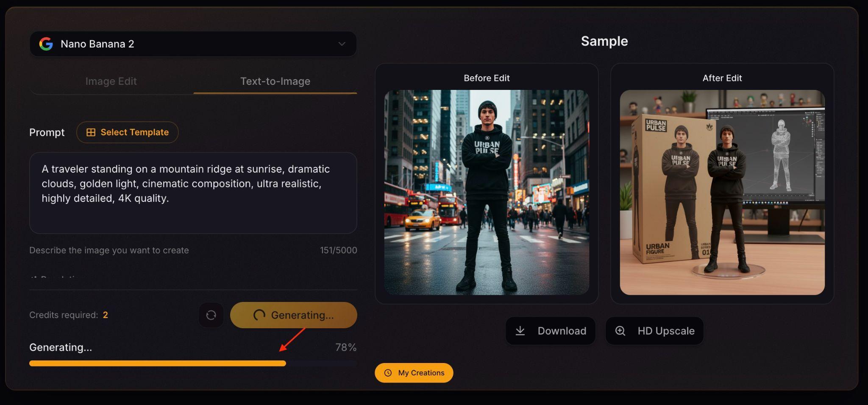Open the After Edit sample image
This screenshot has width=868, height=405.
722,192
